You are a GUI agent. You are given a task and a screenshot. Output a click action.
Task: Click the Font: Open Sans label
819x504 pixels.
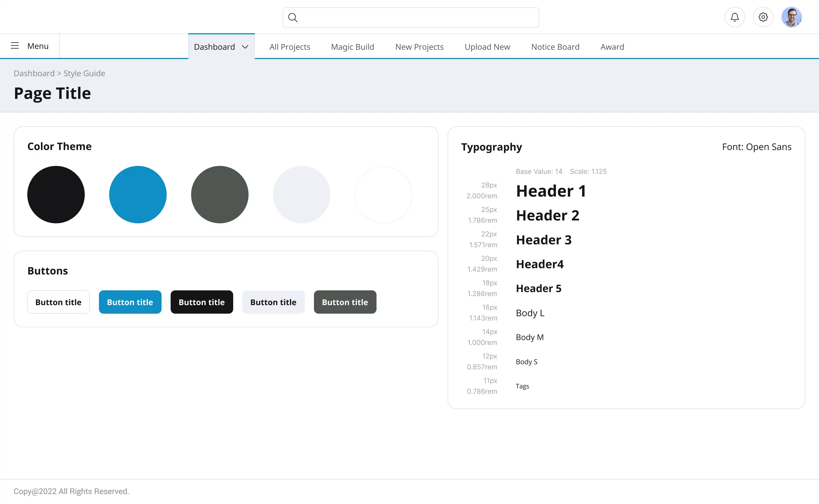tap(757, 147)
